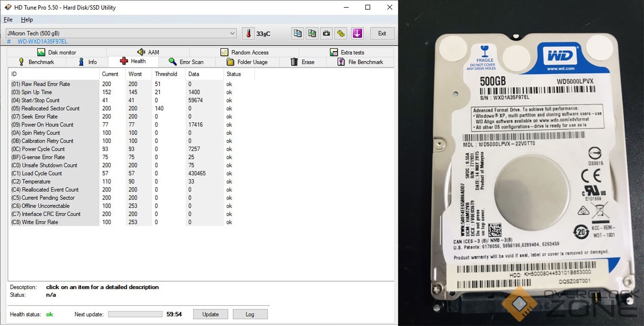The image size is (644, 326).
Task: Click the Worst column header
Action: pyautogui.click(x=139, y=74)
